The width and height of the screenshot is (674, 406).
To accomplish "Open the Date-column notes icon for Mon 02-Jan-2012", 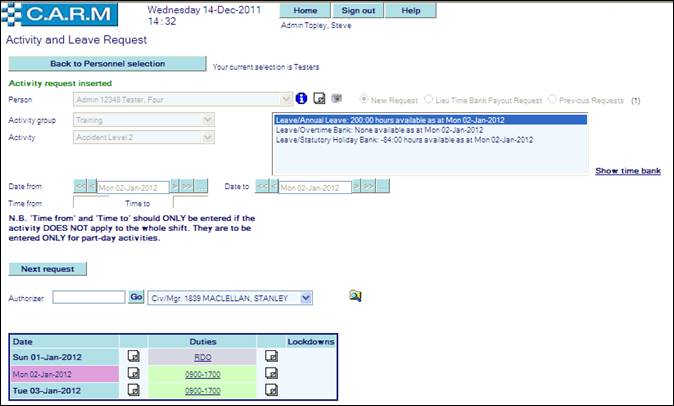I will pyautogui.click(x=134, y=372).
